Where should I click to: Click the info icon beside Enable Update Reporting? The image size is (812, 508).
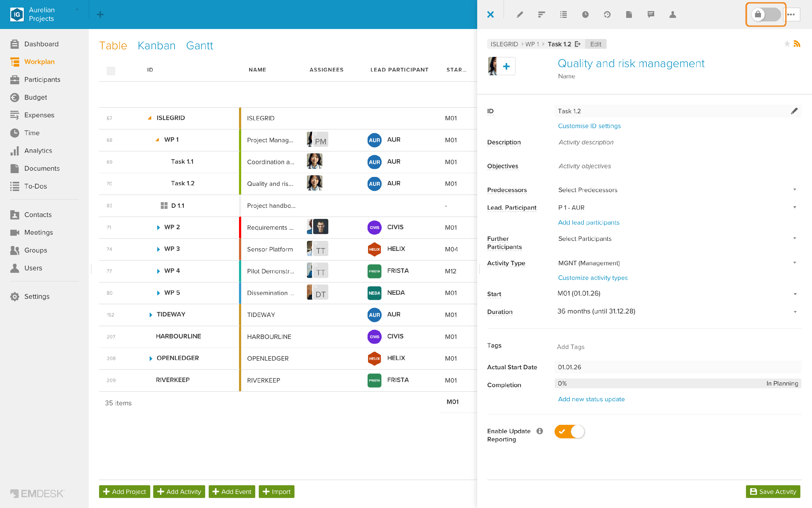pos(539,431)
